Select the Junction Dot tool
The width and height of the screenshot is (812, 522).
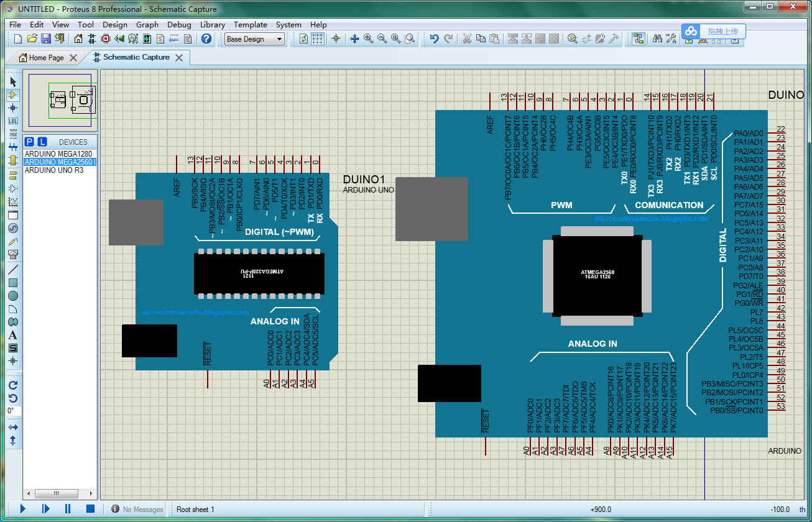(13, 108)
